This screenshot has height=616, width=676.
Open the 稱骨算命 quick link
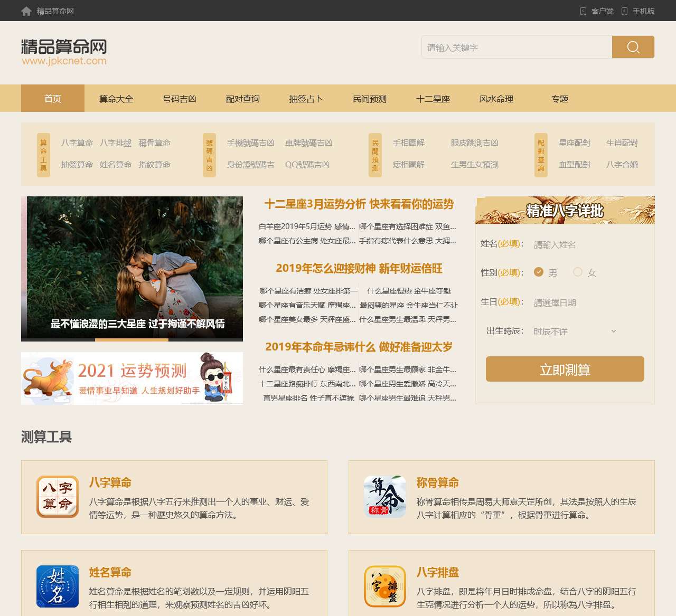(x=155, y=143)
